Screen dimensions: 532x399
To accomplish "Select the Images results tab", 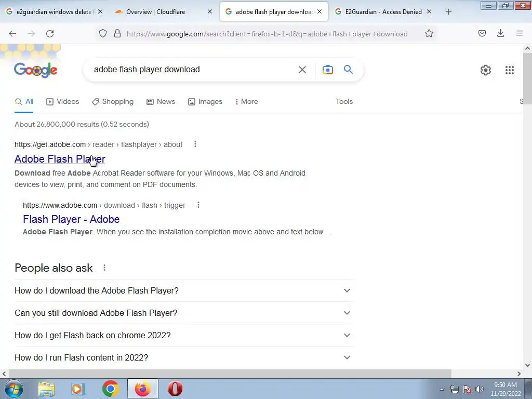I will click(x=205, y=101).
